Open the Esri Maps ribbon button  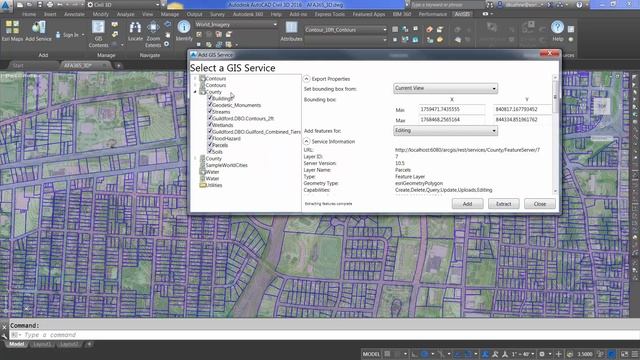coord(12,31)
